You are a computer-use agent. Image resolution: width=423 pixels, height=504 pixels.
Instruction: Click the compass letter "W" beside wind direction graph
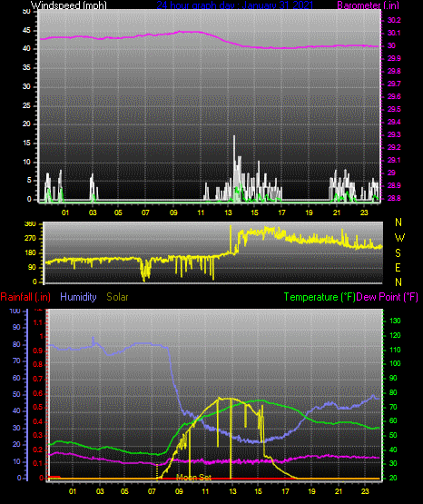coord(399,238)
